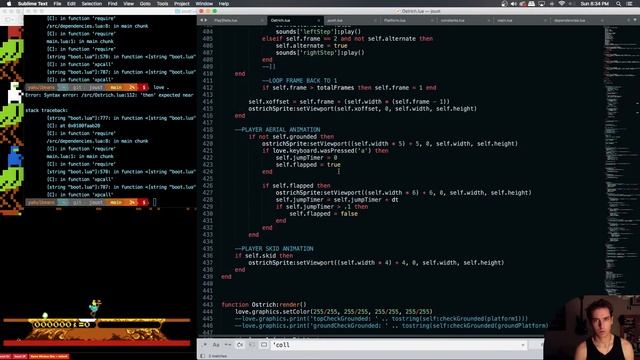The width and height of the screenshot is (640, 360).
Task: Open the volume control in menu bar
Action: point(513,4)
